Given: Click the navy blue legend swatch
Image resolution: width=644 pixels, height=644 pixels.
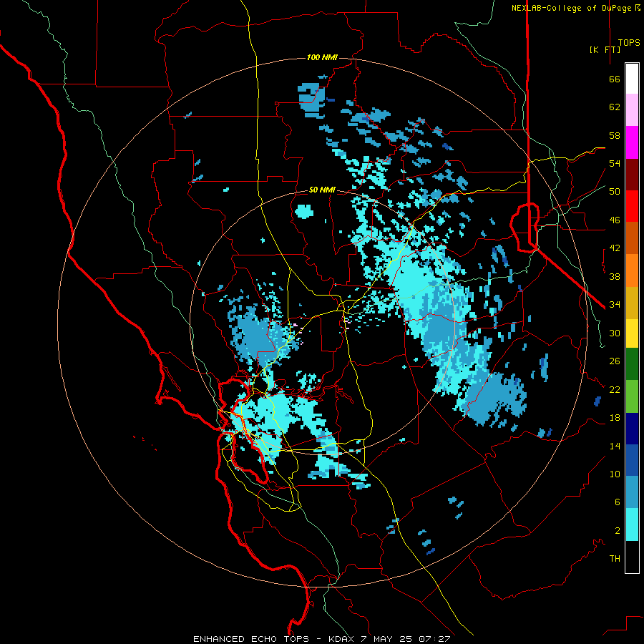Looking at the screenshot, I should pyautogui.click(x=632, y=429).
